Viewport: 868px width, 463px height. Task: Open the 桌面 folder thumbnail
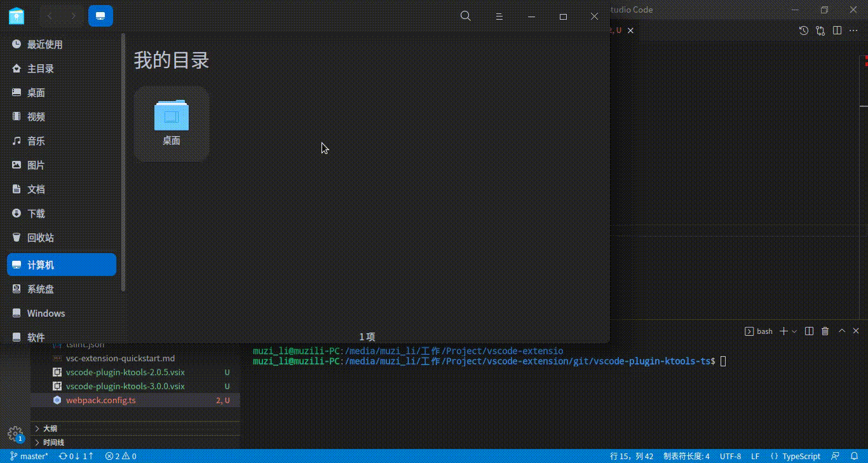171,118
